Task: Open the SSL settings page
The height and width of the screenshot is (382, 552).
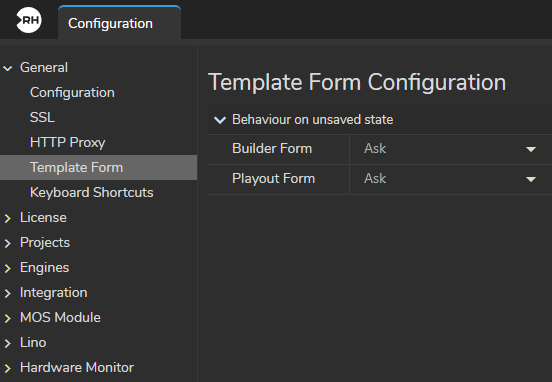Action: 42,117
